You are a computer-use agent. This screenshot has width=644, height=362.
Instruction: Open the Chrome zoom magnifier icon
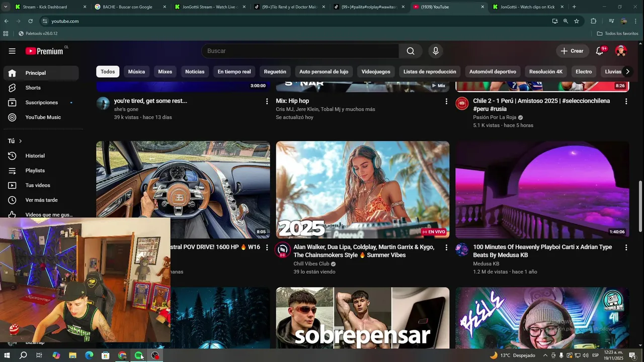(566, 21)
